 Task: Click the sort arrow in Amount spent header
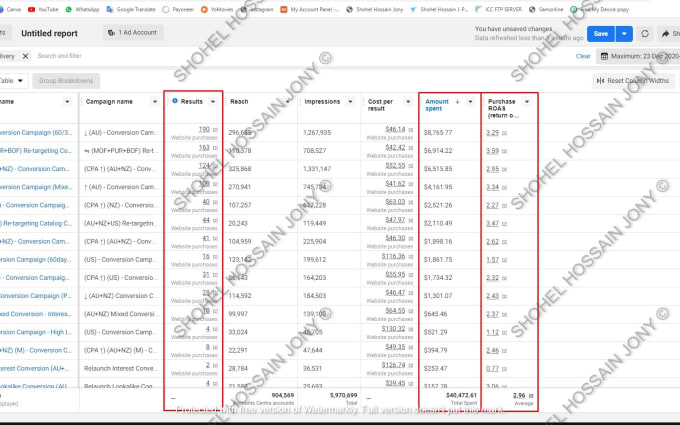tap(457, 101)
